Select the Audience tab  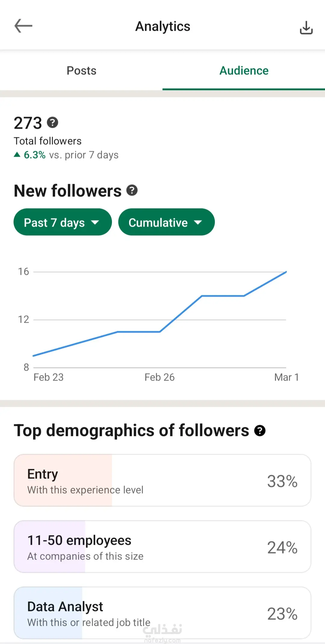point(244,71)
